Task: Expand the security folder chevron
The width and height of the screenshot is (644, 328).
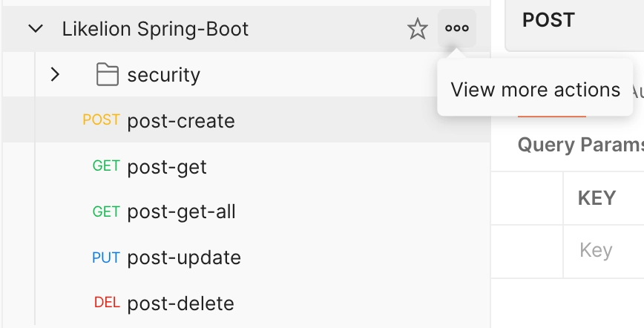Action: [x=54, y=75]
